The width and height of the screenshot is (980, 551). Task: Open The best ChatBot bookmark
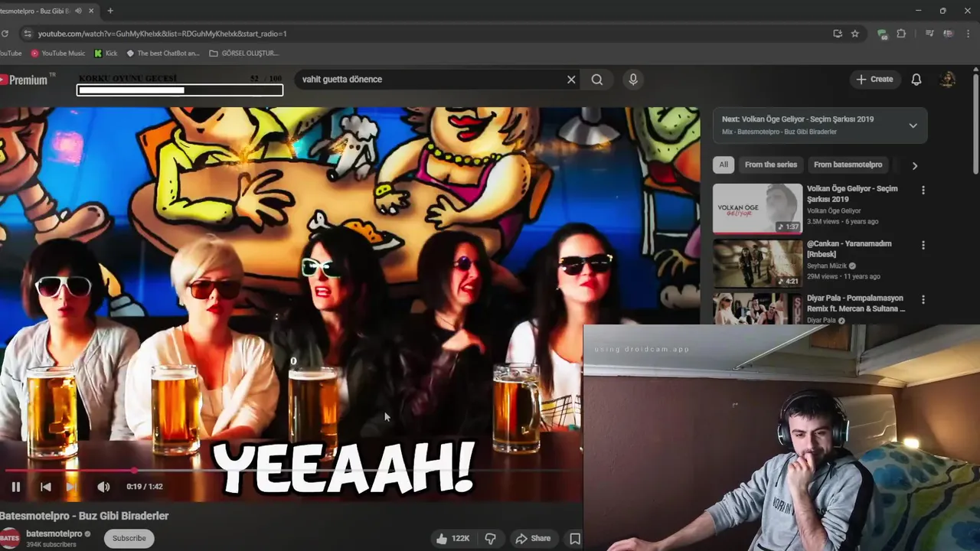click(162, 54)
